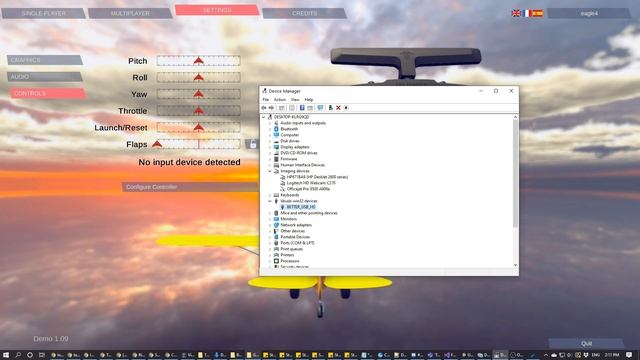
Task: Open taskbar search magnifier
Action: tap(18, 355)
